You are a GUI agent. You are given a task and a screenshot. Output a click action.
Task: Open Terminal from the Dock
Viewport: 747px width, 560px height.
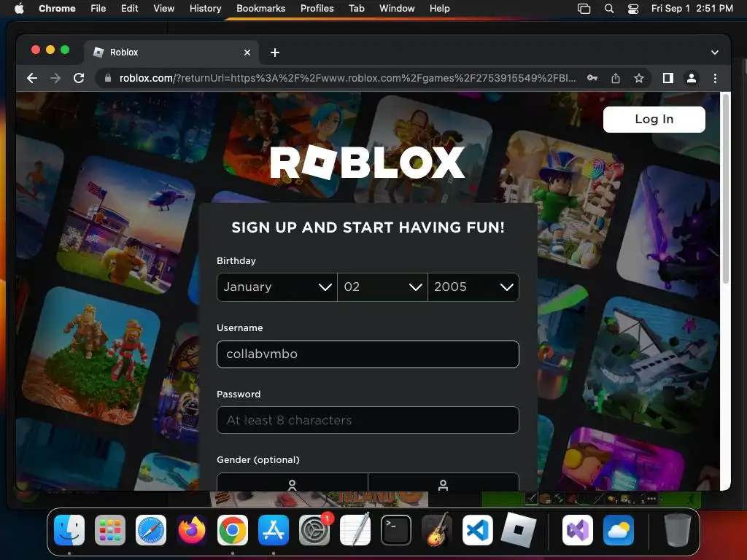396,530
